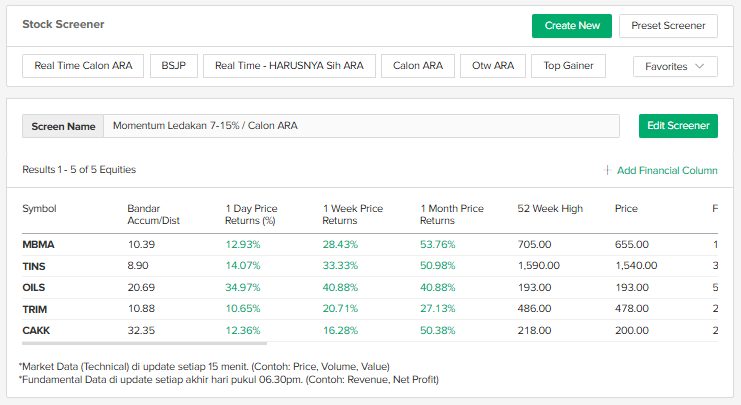
Task: Click the OILS ticker row
Action: 34,287
